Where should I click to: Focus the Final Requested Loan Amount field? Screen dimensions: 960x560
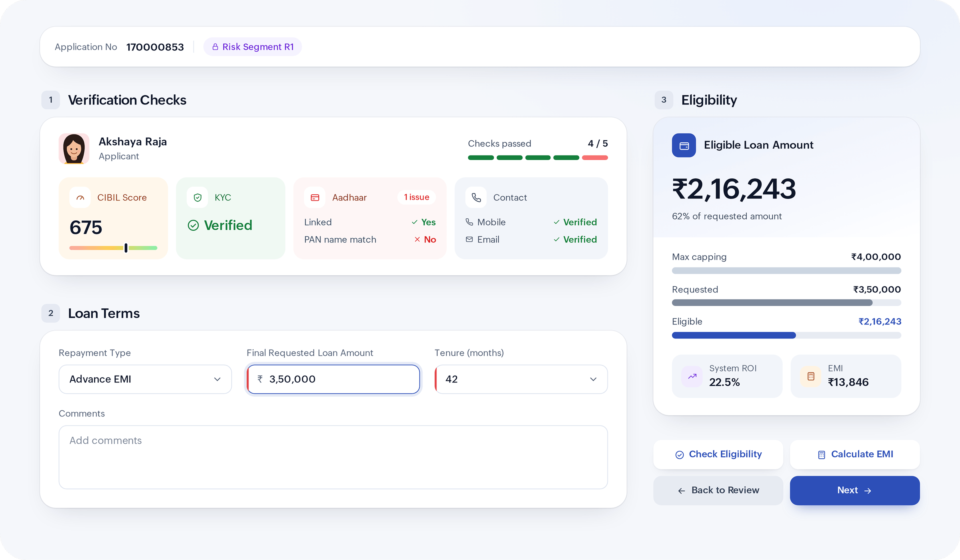click(x=333, y=379)
